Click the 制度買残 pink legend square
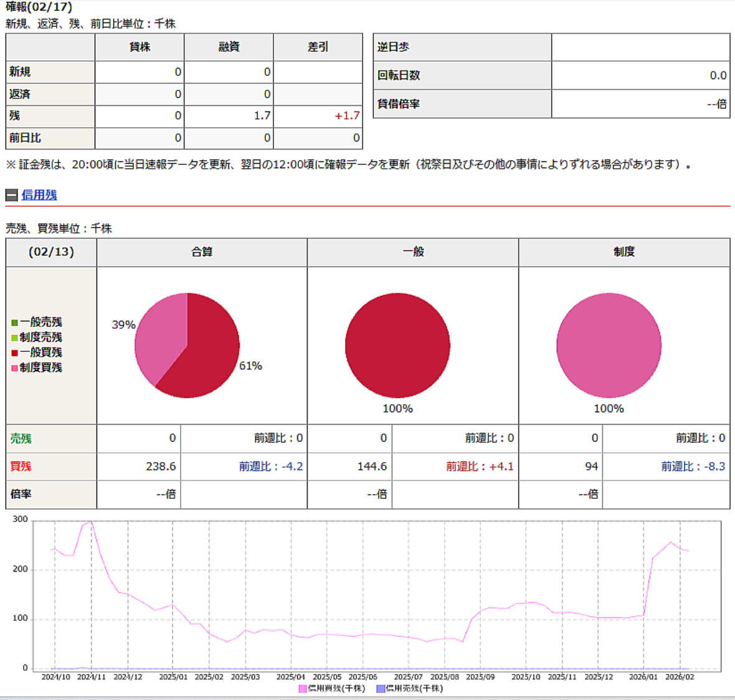The height and width of the screenshot is (700, 735). (14, 368)
